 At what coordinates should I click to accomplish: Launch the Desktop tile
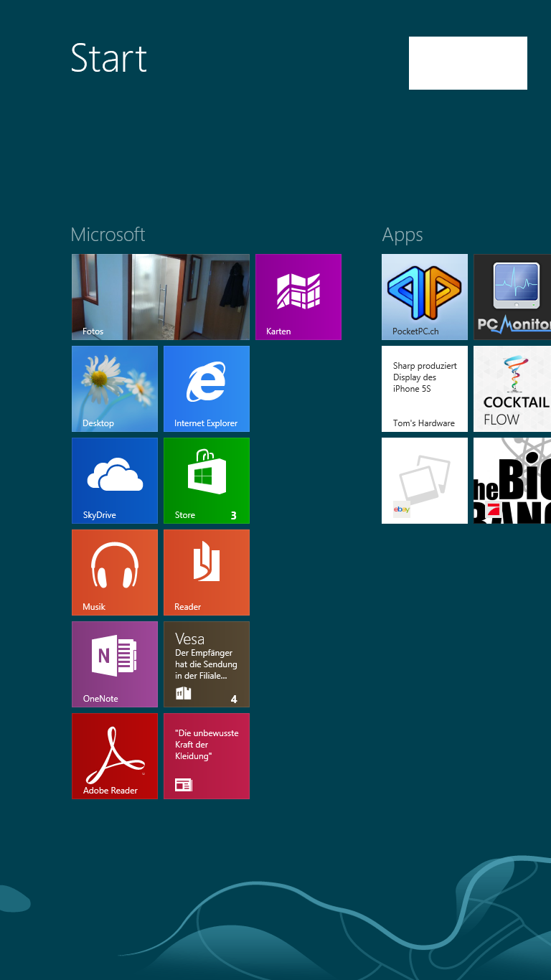pos(115,389)
